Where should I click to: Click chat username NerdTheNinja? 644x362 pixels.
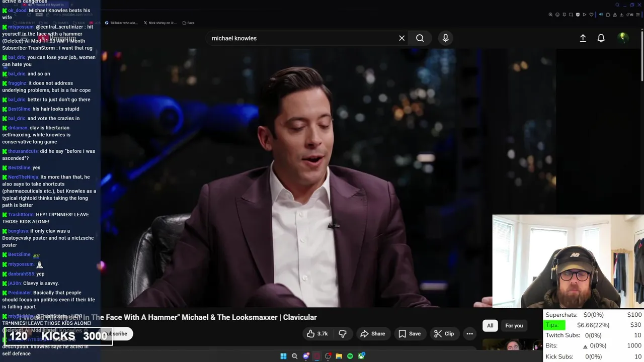[x=23, y=177]
